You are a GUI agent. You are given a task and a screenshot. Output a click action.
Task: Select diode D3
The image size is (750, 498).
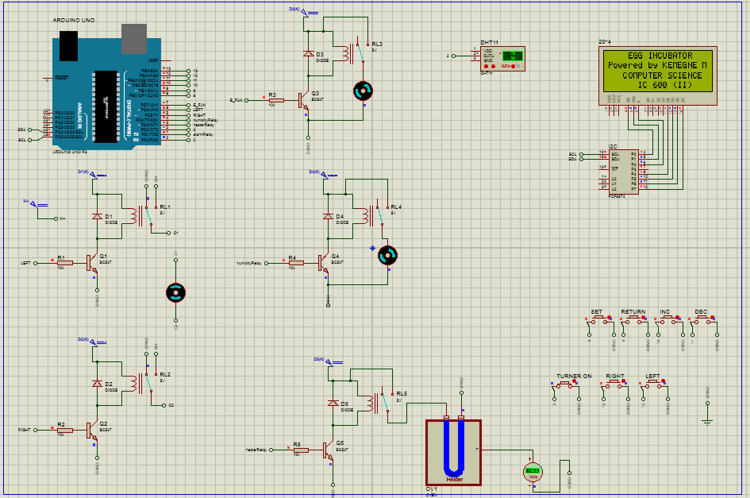click(x=309, y=54)
